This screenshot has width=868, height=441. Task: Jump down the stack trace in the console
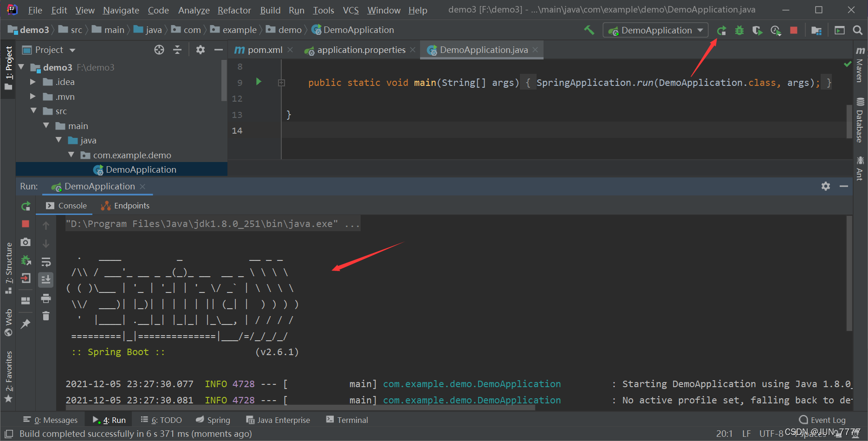tap(46, 244)
